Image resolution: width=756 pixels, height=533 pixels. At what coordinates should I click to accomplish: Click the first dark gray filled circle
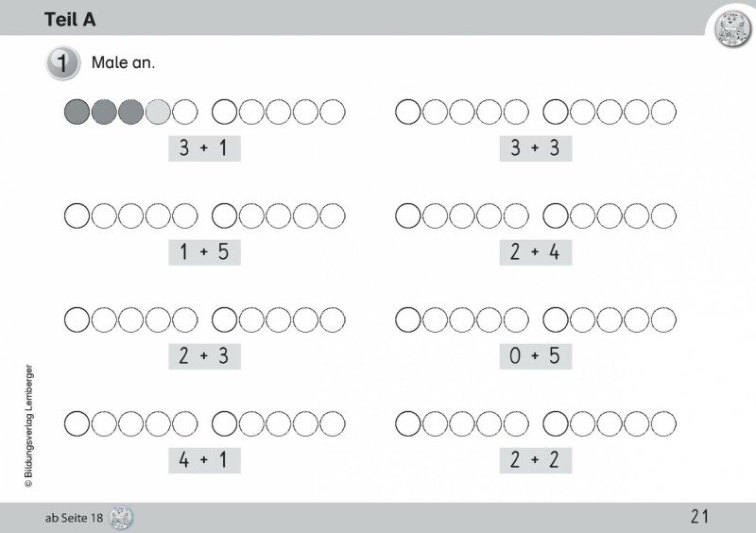coord(77,112)
